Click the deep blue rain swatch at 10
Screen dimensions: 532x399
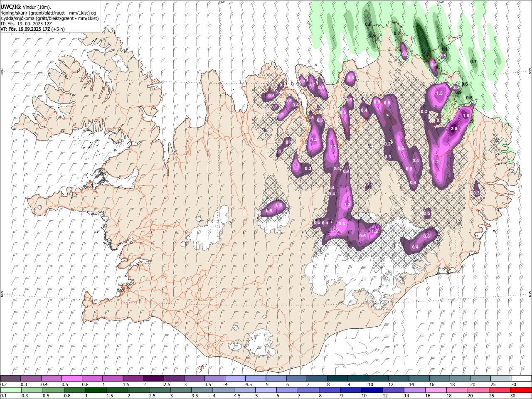click(x=372, y=390)
